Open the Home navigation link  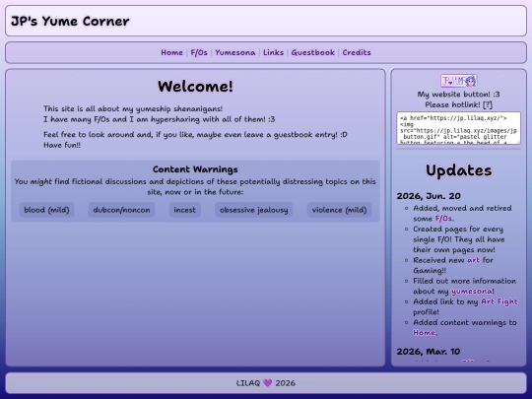[171, 52]
